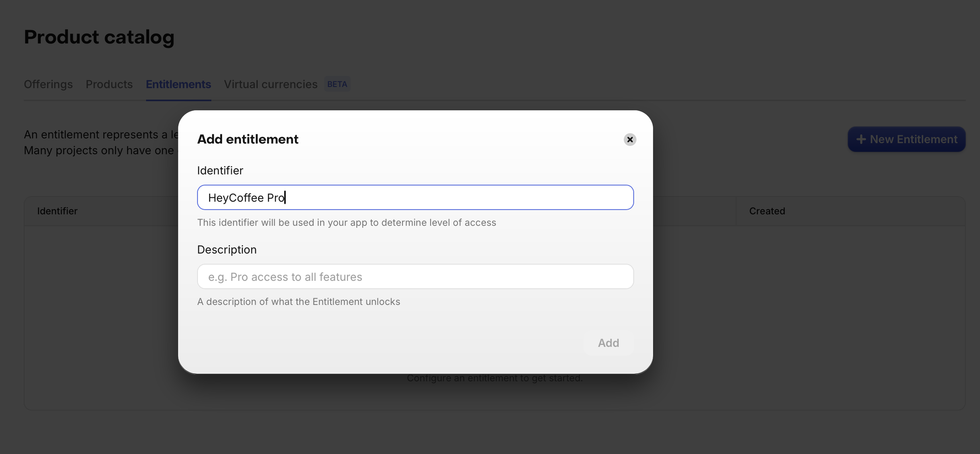The image size is (980, 454).
Task: Focus the Description text field
Action: pyautogui.click(x=415, y=277)
